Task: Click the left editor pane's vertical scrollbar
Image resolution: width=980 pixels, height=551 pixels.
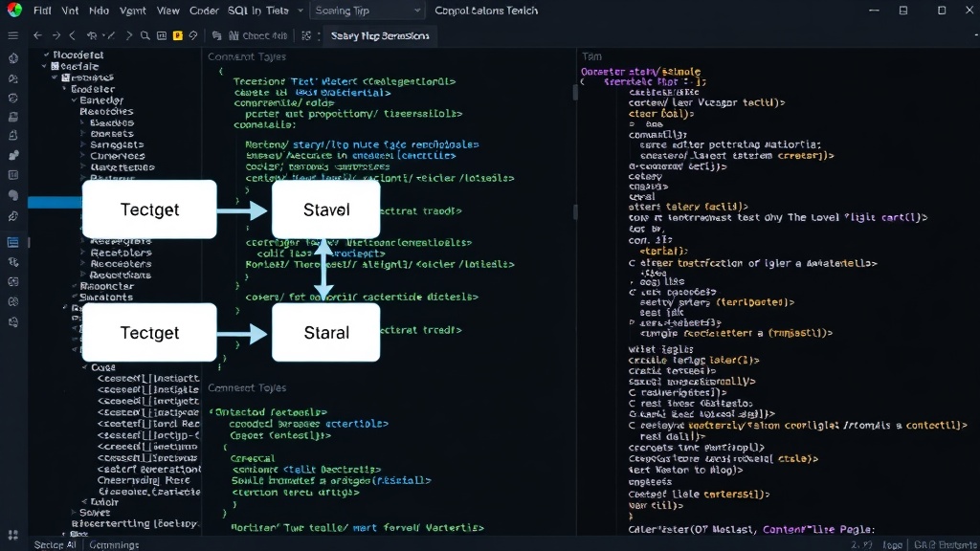Action: pyautogui.click(x=574, y=93)
